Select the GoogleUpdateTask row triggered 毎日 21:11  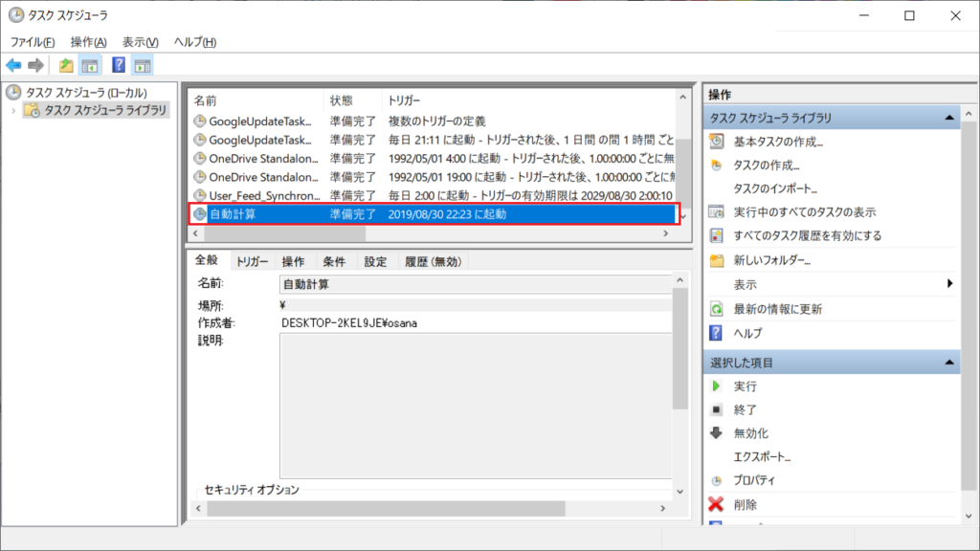click(x=433, y=140)
